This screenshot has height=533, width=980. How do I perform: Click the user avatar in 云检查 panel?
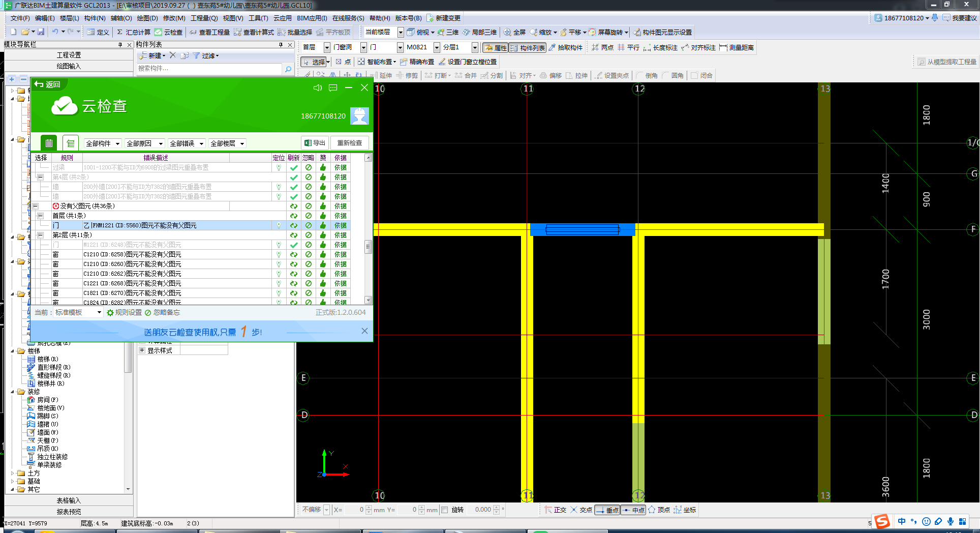[359, 115]
